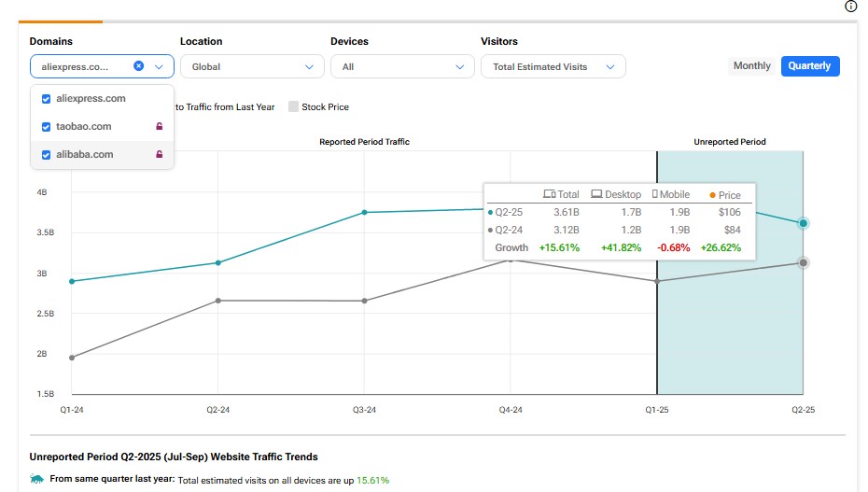Click the $84 price value
868x492 pixels.
pos(732,230)
